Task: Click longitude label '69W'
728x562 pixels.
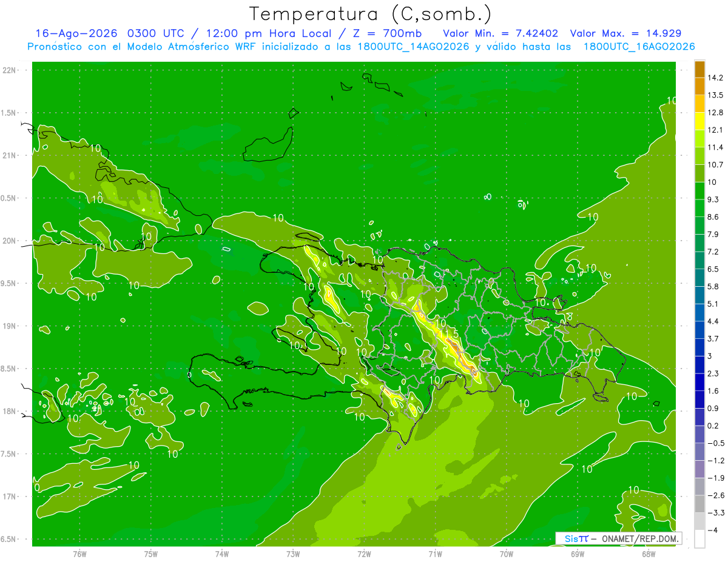Action: tap(578, 554)
